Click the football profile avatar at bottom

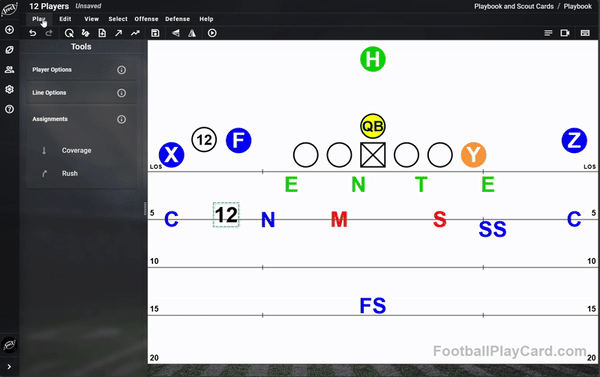pyautogui.click(x=10, y=344)
